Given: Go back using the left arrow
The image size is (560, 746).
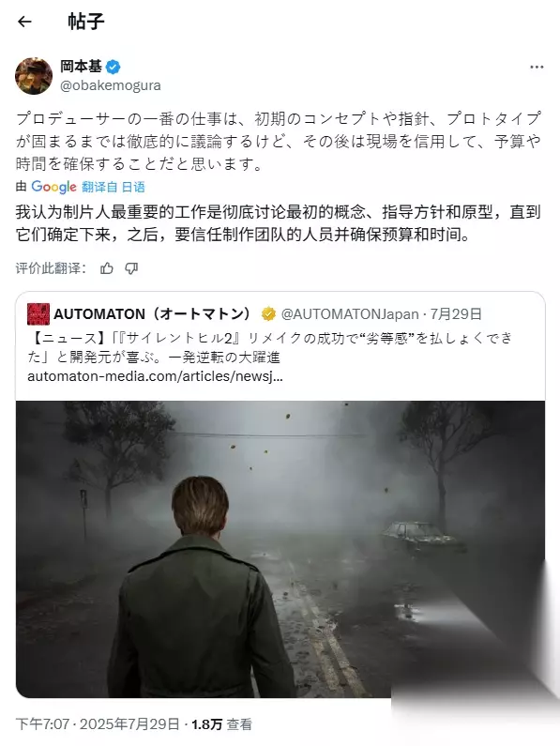Looking at the screenshot, I should click(x=24, y=22).
